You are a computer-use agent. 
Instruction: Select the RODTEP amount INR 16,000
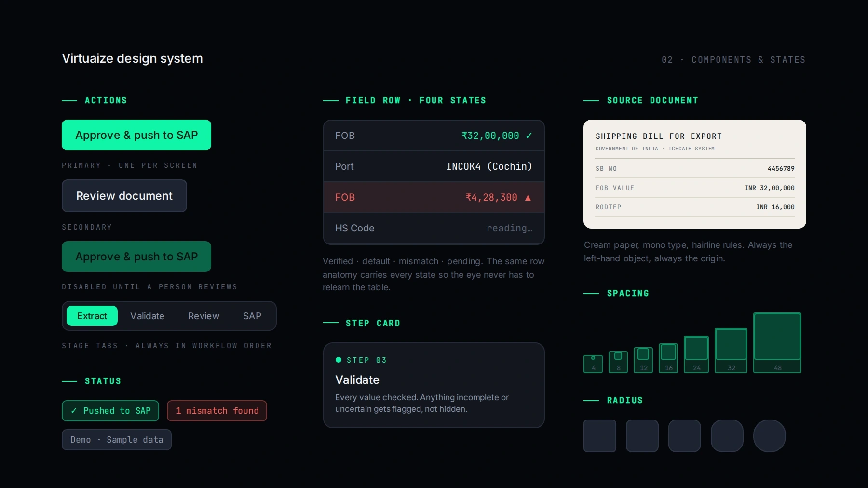[x=775, y=207]
